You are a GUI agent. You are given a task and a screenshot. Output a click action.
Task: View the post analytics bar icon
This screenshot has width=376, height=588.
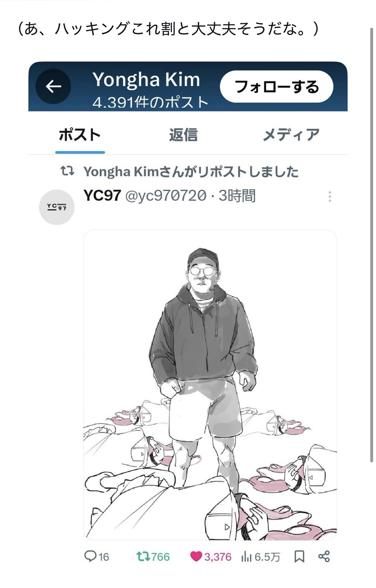(x=246, y=557)
